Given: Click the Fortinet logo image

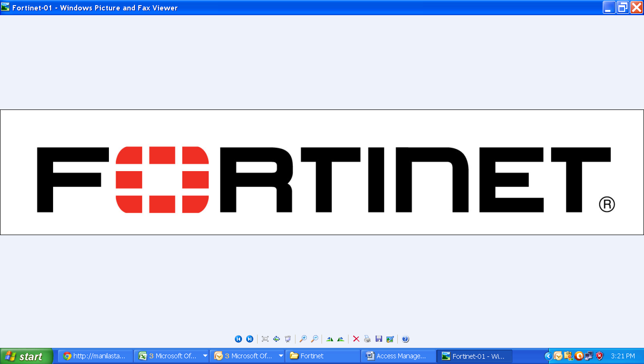Looking at the screenshot, I should tap(322, 173).
